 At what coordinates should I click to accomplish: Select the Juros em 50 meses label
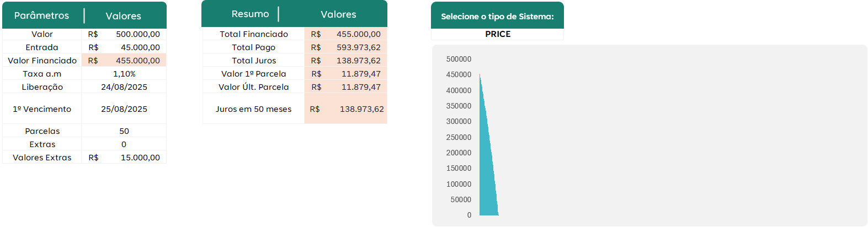(254, 109)
